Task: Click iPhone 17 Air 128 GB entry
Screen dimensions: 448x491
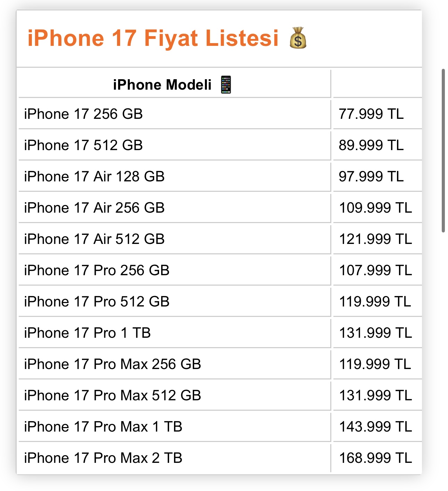Action: [94, 177]
